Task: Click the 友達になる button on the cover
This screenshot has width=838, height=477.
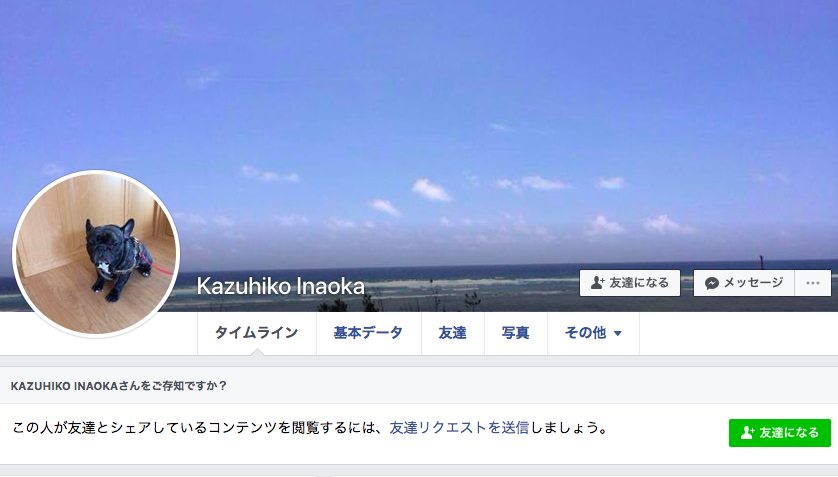Action: click(630, 283)
